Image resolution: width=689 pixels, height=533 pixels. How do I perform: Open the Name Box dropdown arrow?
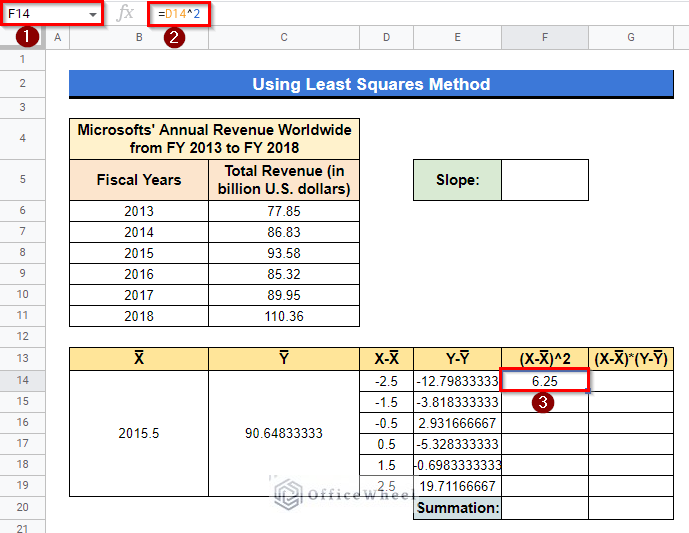coord(93,15)
